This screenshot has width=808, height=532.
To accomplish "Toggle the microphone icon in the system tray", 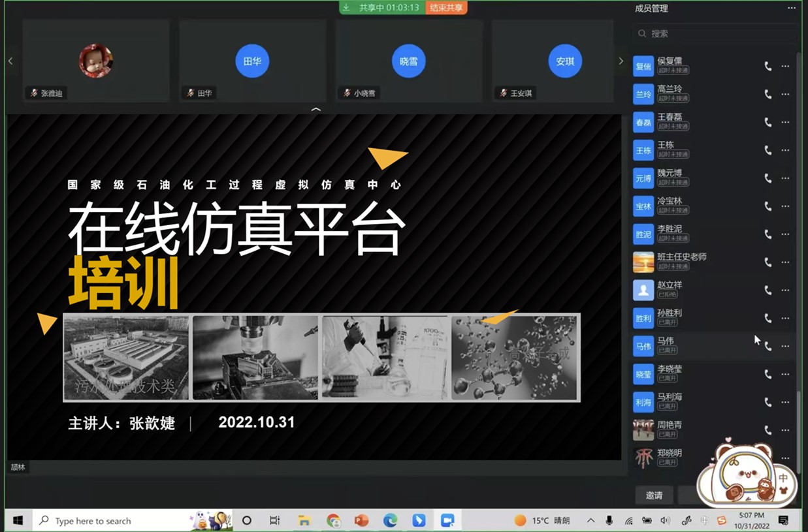I will click(609, 520).
